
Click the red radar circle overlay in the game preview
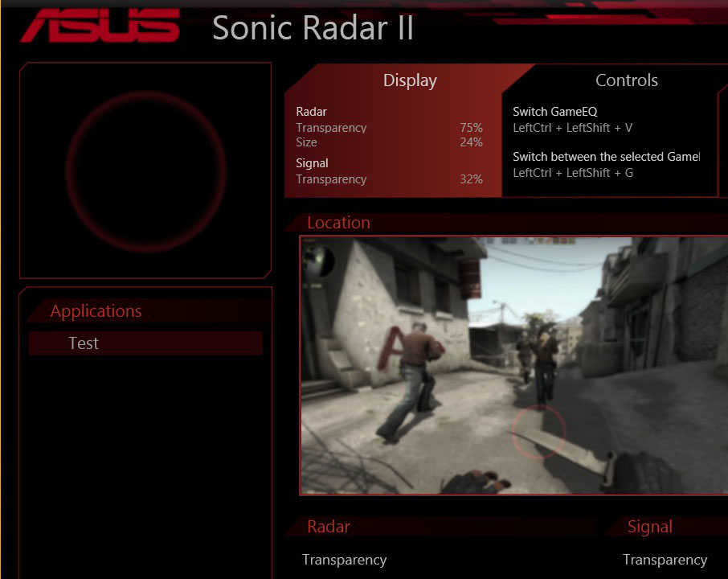click(538, 432)
